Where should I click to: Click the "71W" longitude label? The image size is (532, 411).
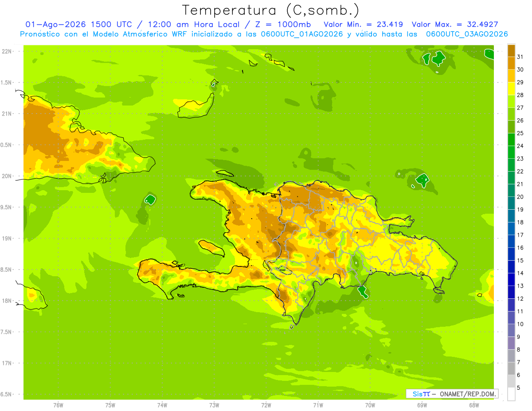pyautogui.click(x=318, y=405)
